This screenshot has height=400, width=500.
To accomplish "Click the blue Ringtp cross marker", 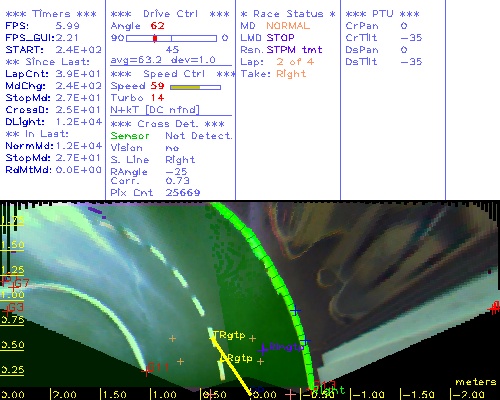I will click(263, 349).
